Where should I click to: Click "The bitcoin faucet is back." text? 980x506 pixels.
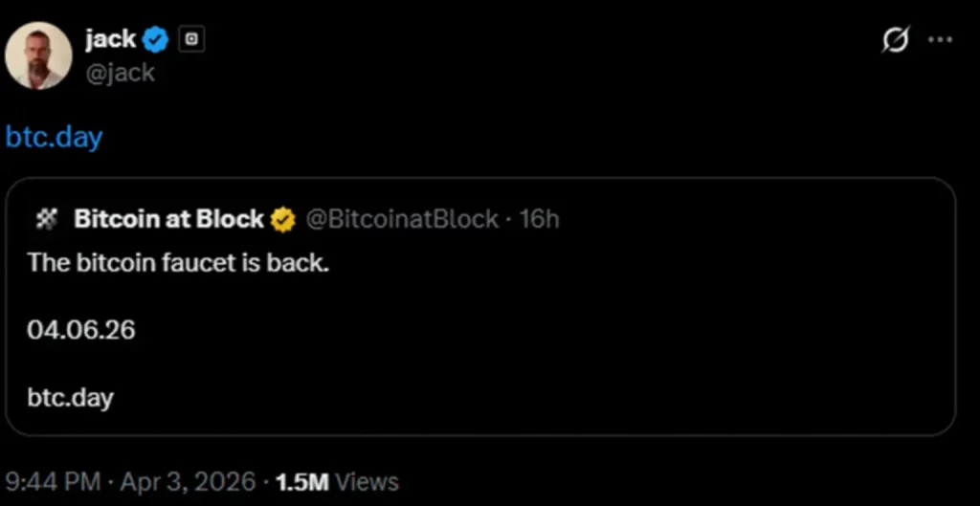pos(178,262)
